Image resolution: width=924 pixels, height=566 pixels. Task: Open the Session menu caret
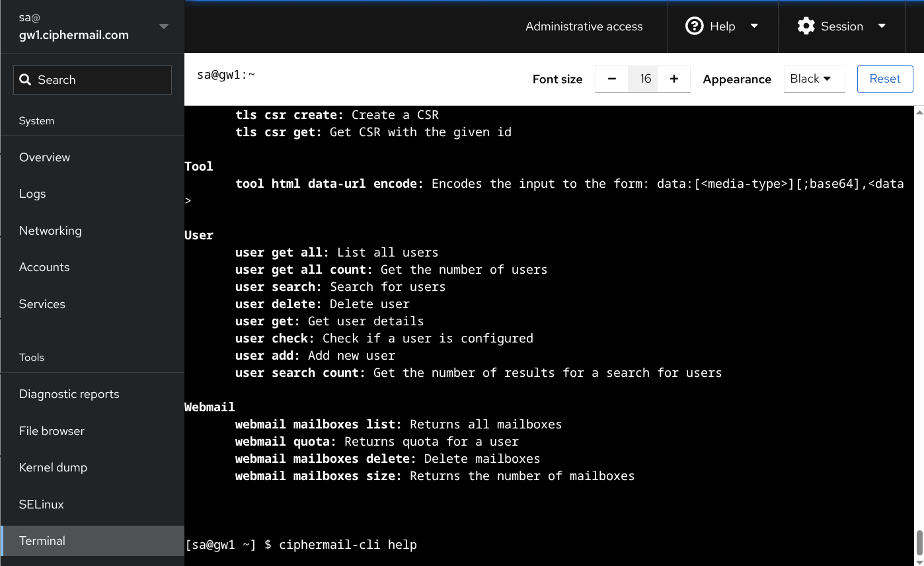pyautogui.click(x=882, y=26)
